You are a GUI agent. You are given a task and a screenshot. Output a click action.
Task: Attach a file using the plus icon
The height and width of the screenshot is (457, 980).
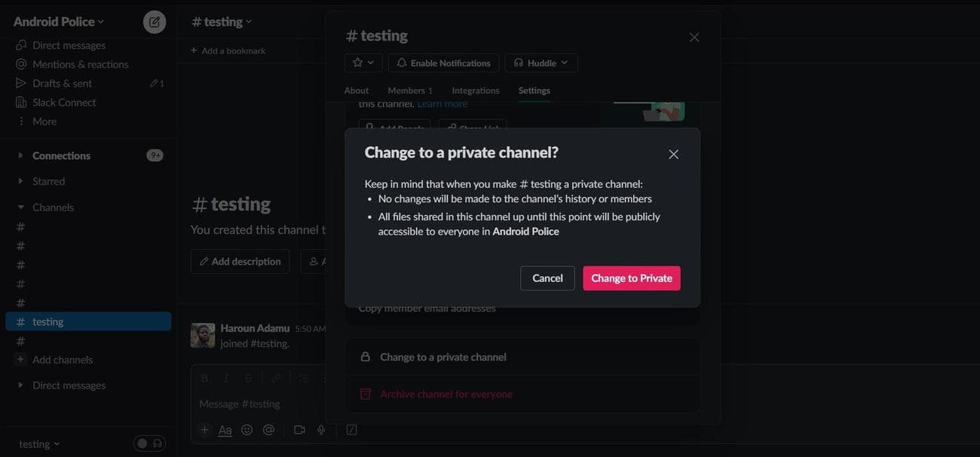click(204, 429)
